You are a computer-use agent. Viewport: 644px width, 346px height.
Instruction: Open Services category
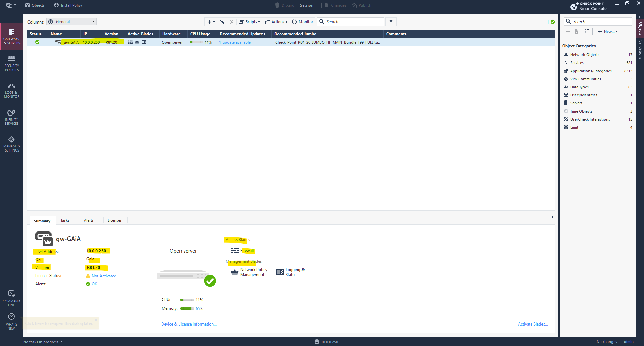(x=598, y=63)
